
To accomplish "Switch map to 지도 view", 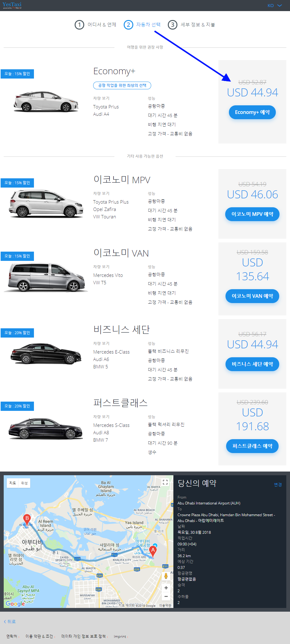I will point(13,483).
